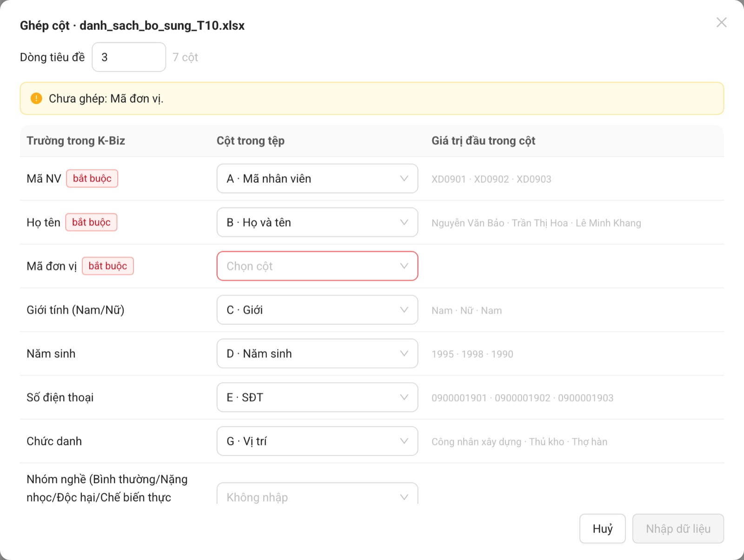Click the Năm sinh field label

[x=51, y=354]
